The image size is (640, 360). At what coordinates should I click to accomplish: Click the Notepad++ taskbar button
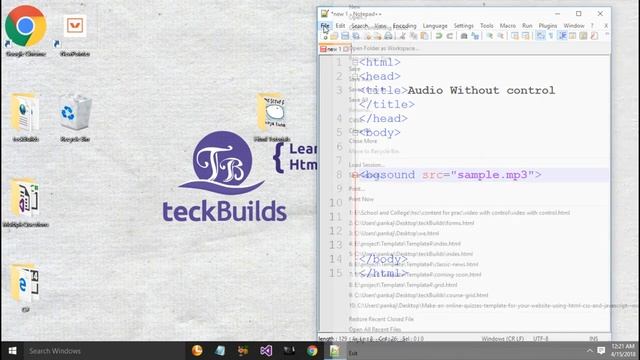click(x=335, y=351)
